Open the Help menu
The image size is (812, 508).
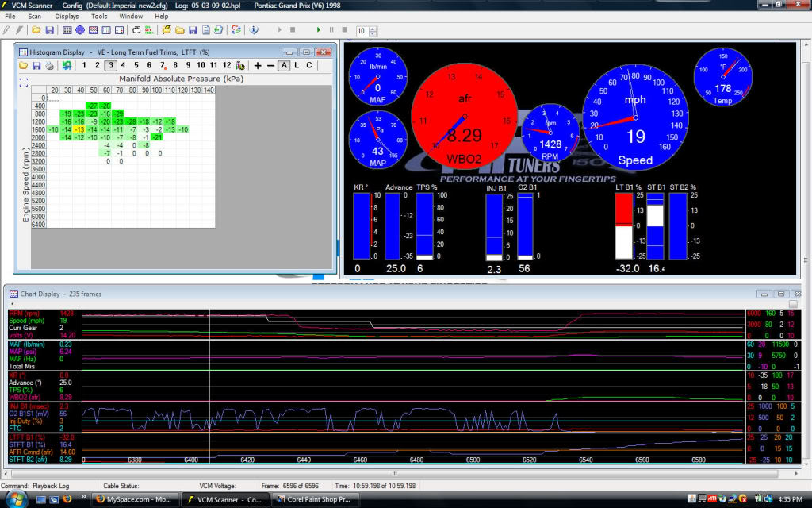click(x=161, y=17)
